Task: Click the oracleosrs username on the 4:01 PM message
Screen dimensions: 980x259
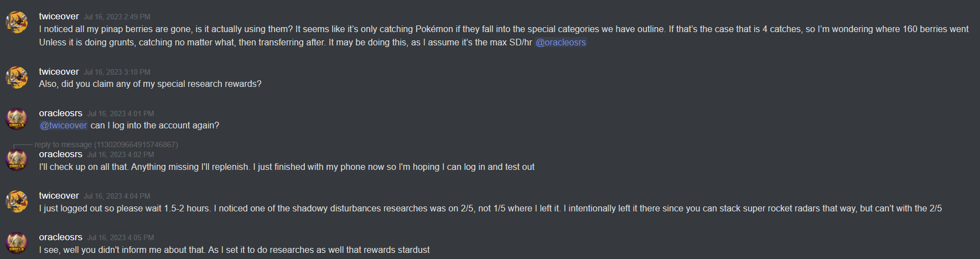Action: coord(60,113)
